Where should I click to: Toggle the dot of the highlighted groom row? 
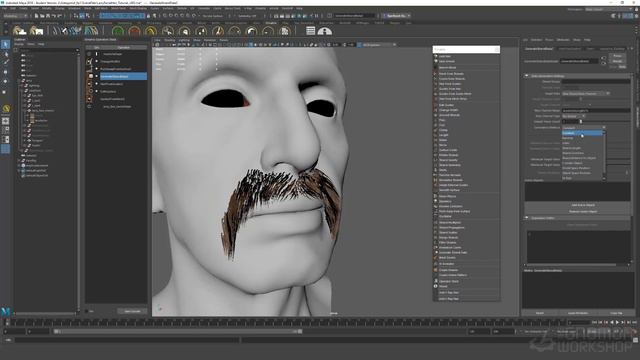[97, 76]
